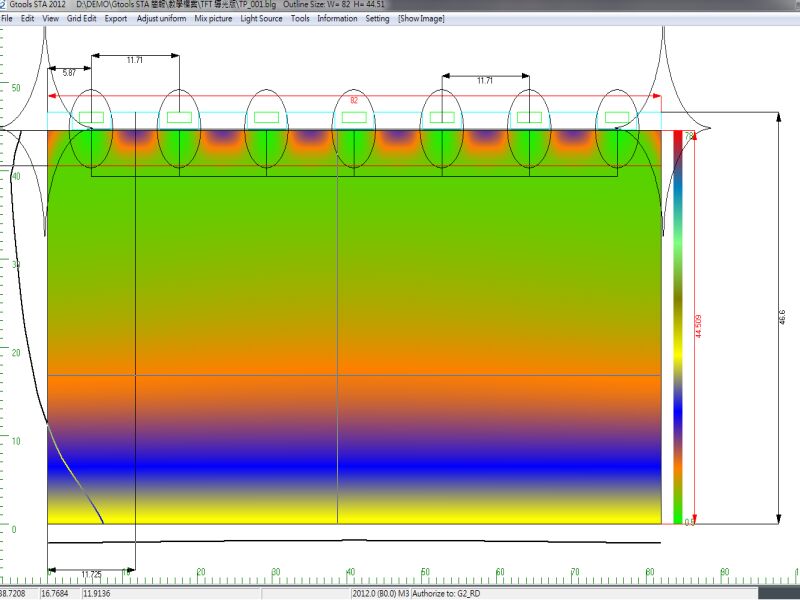The width and height of the screenshot is (800, 600).
Task: Open the View menu
Action: point(51,18)
